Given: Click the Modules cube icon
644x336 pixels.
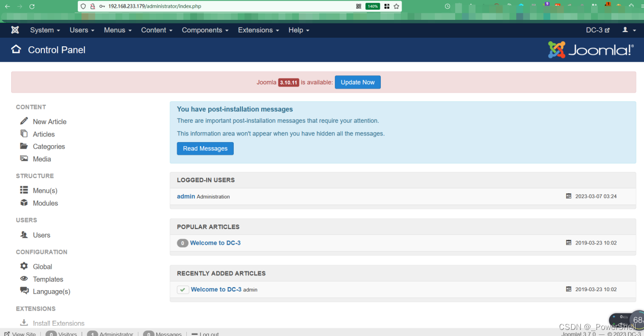Looking at the screenshot, I should [24, 203].
